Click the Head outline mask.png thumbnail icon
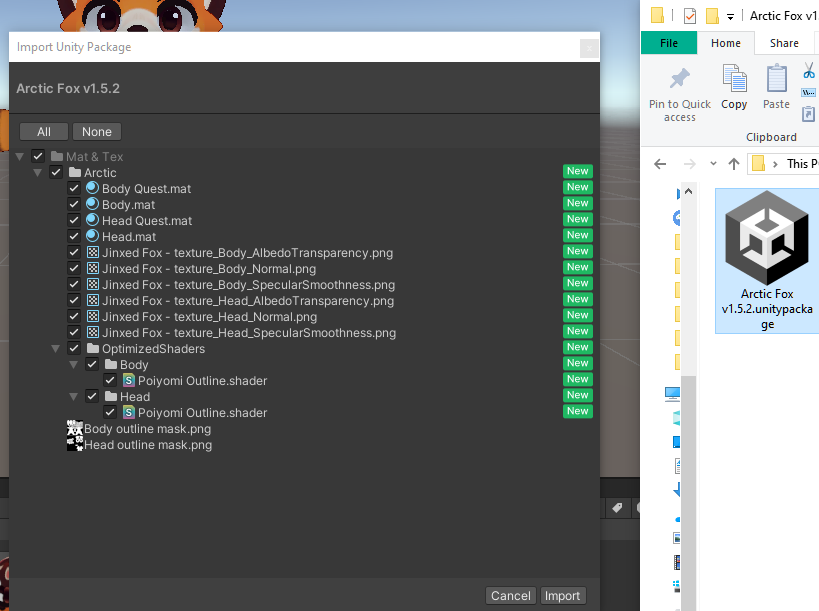 coord(74,445)
